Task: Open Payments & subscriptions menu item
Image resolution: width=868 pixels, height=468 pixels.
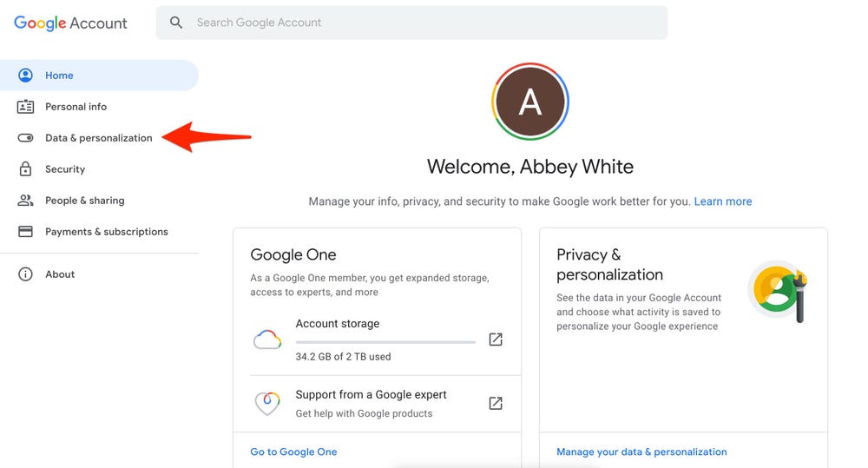Action: pyautogui.click(x=106, y=232)
